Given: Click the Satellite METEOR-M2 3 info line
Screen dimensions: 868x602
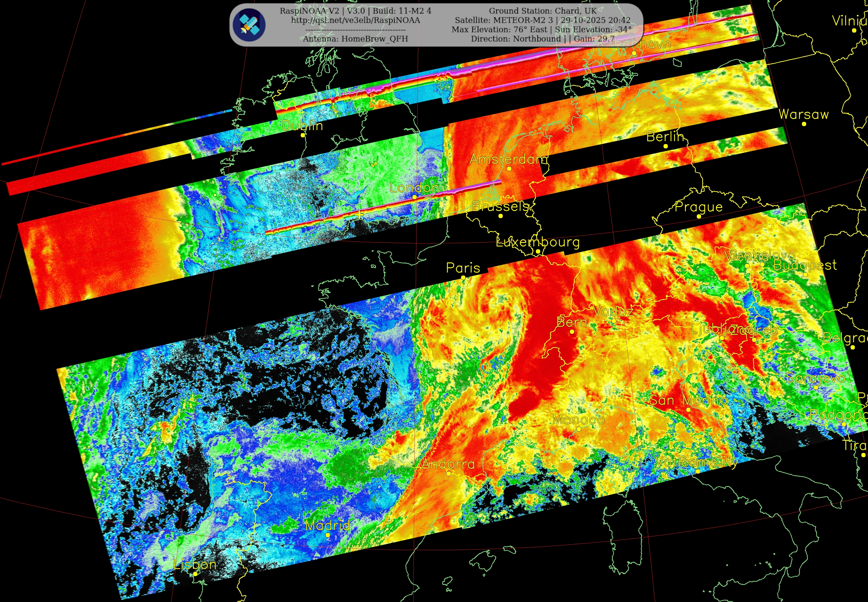Looking at the screenshot, I should [x=542, y=20].
